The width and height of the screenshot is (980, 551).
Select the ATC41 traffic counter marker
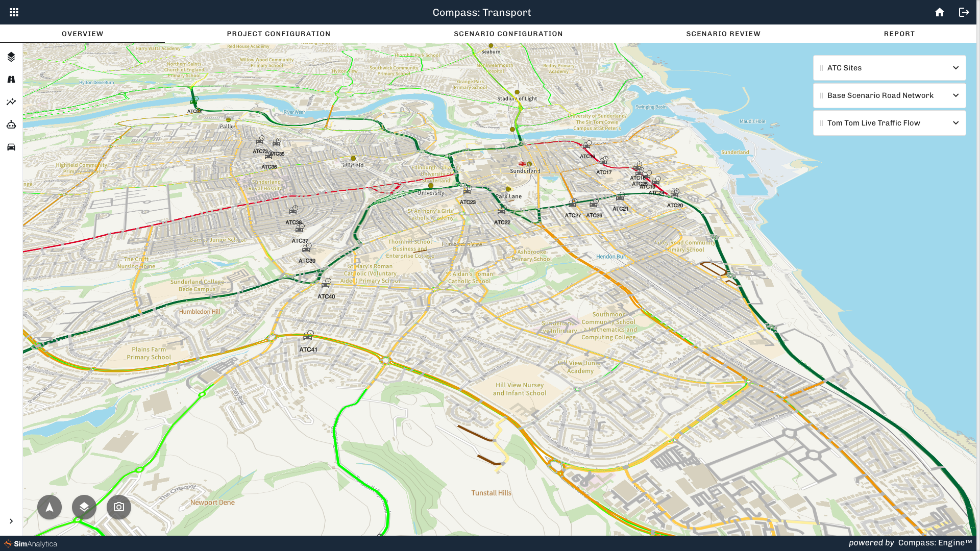tap(308, 337)
